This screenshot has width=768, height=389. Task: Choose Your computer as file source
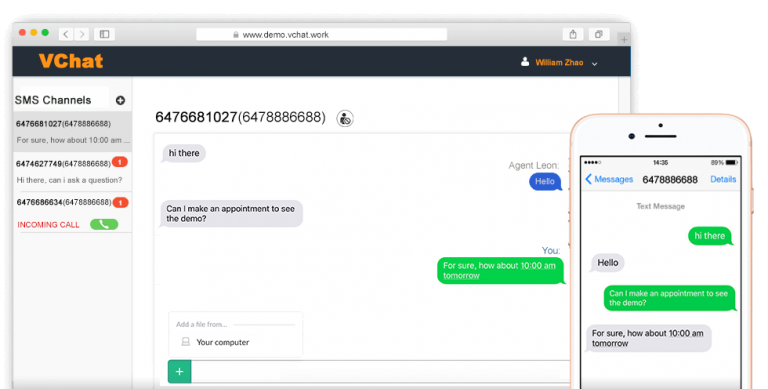tap(222, 342)
